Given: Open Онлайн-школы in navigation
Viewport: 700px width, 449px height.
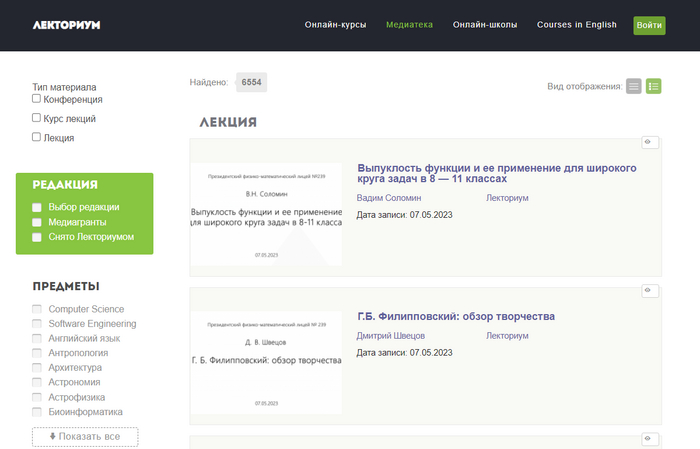Looking at the screenshot, I should point(484,25).
